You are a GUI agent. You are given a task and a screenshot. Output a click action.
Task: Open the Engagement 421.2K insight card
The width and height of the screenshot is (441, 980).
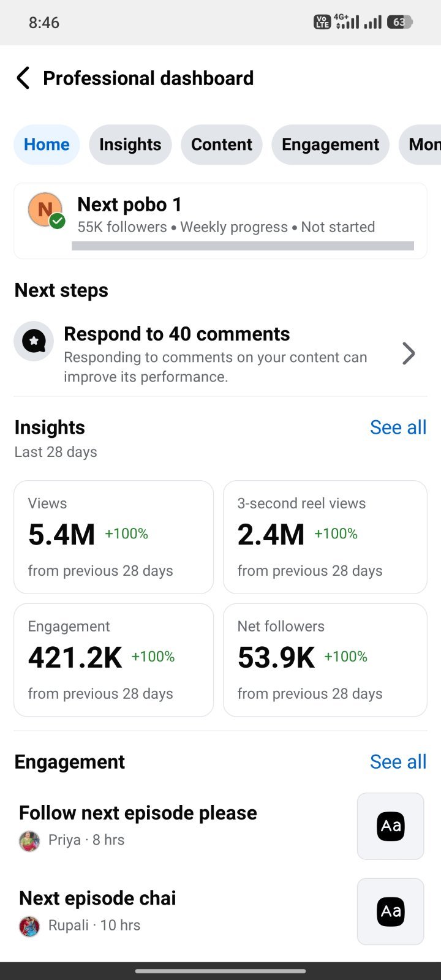114,660
